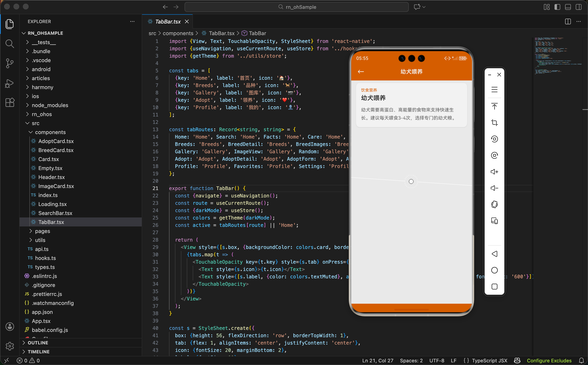Open the Extensions view icon

pyautogui.click(x=10, y=102)
